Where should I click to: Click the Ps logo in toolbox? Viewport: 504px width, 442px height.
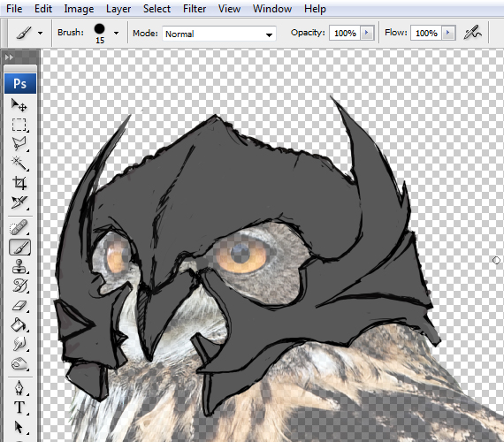(x=20, y=84)
